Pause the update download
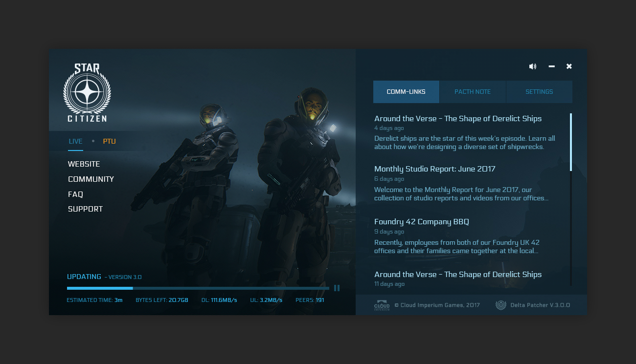Screen dimensions: 636x364 point(337,288)
